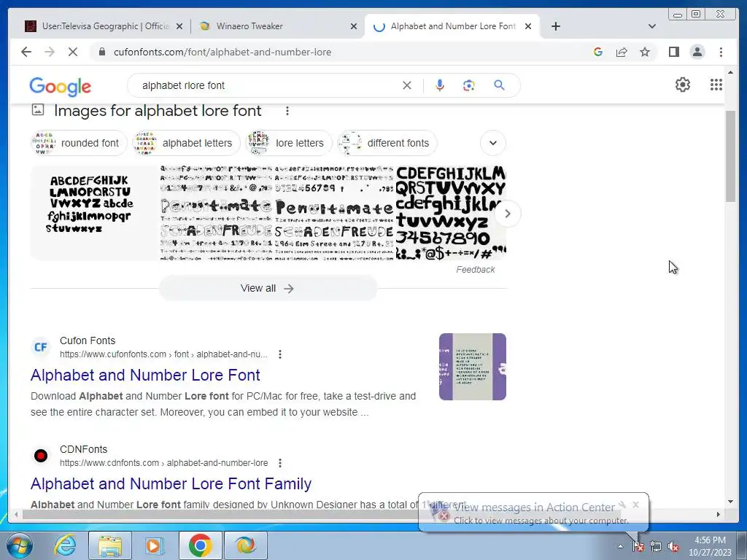Select Chrome in the taskbar
Viewport: 747px width, 560px height.
click(200, 545)
